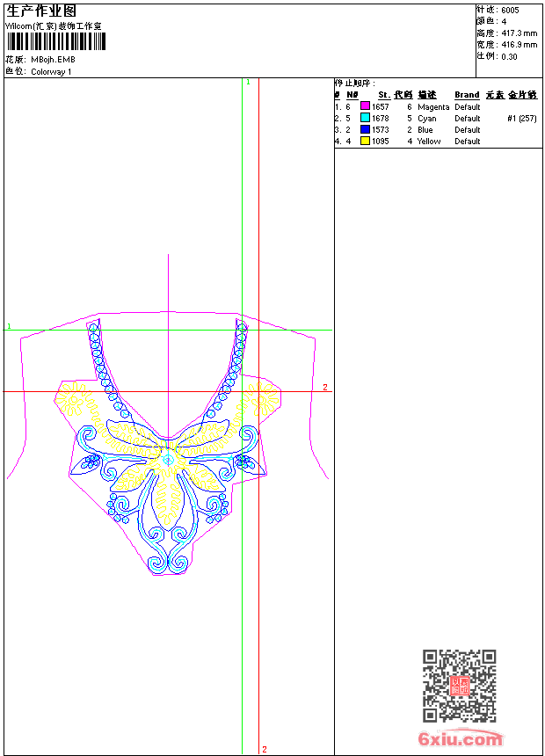Open the 6xiu.com watermark link
Screen dimensions: 545x756
[460, 738]
